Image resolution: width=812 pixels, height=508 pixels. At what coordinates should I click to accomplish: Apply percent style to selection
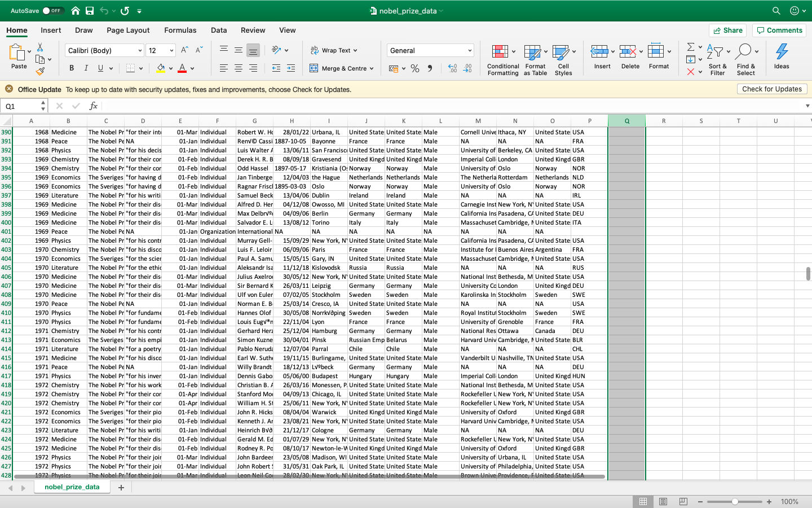point(414,68)
